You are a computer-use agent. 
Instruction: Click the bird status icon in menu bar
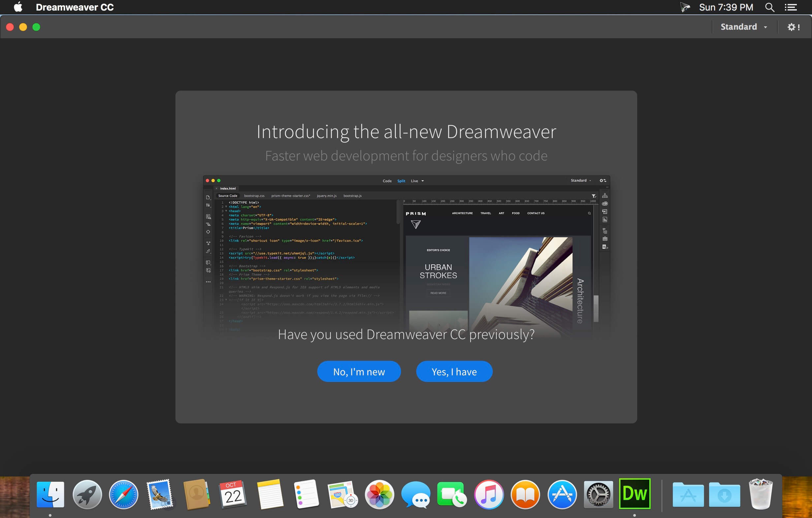tap(685, 7)
